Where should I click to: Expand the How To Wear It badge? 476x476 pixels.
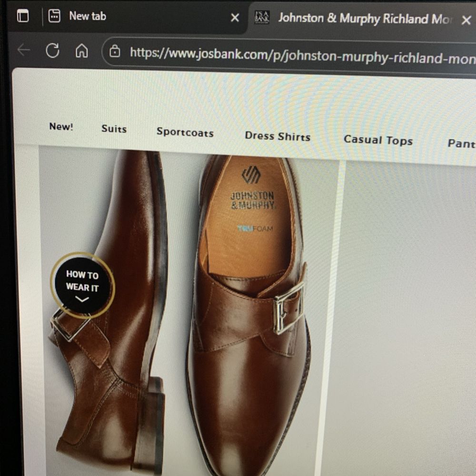[x=83, y=285]
